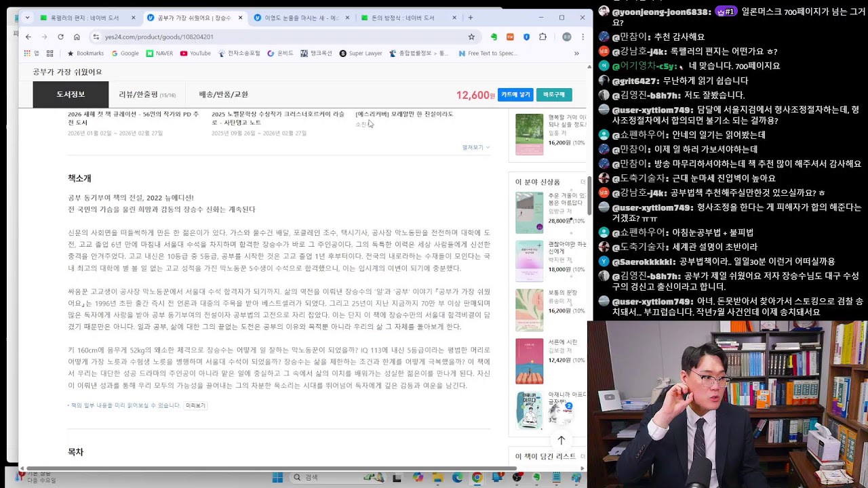Open the YouTube bookmark
Viewport: 868px width, 488px height.
pyautogui.click(x=195, y=54)
